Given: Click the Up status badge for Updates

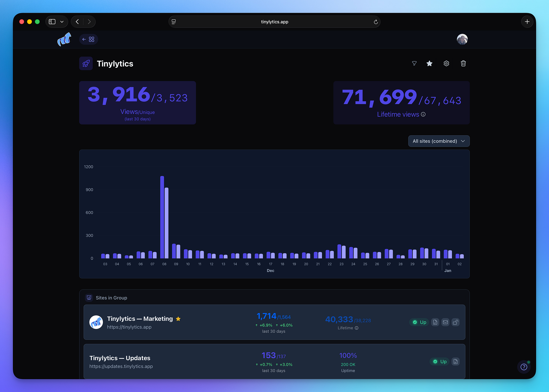Looking at the screenshot, I should tap(440, 361).
